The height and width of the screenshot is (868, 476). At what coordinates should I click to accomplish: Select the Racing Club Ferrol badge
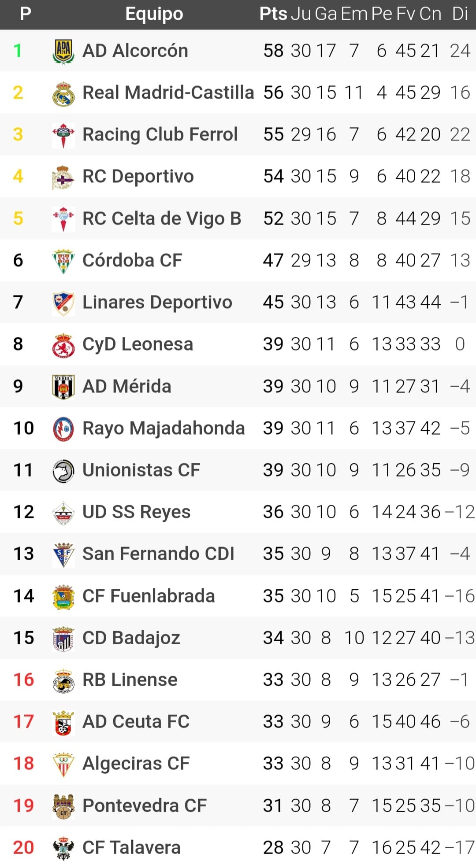click(x=63, y=135)
